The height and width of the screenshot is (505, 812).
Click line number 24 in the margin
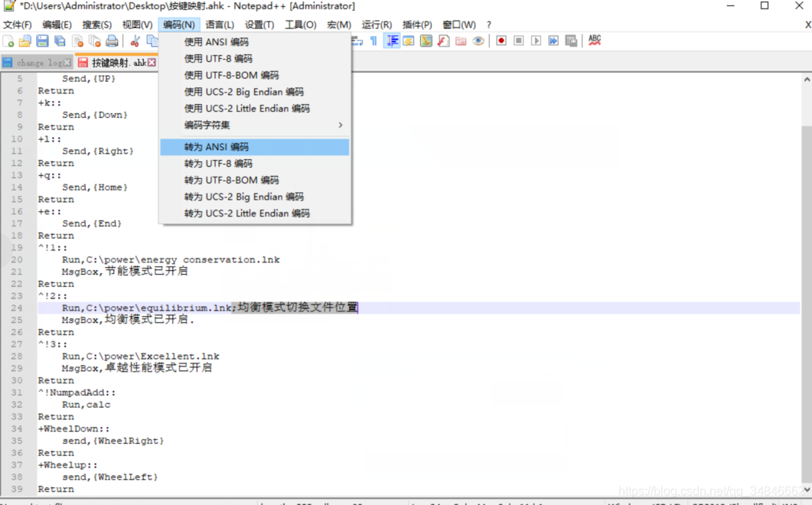pyautogui.click(x=17, y=308)
